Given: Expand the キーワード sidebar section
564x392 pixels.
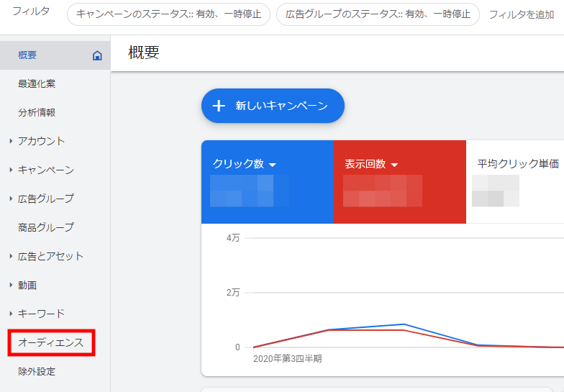Looking at the screenshot, I should click(11, 314).
